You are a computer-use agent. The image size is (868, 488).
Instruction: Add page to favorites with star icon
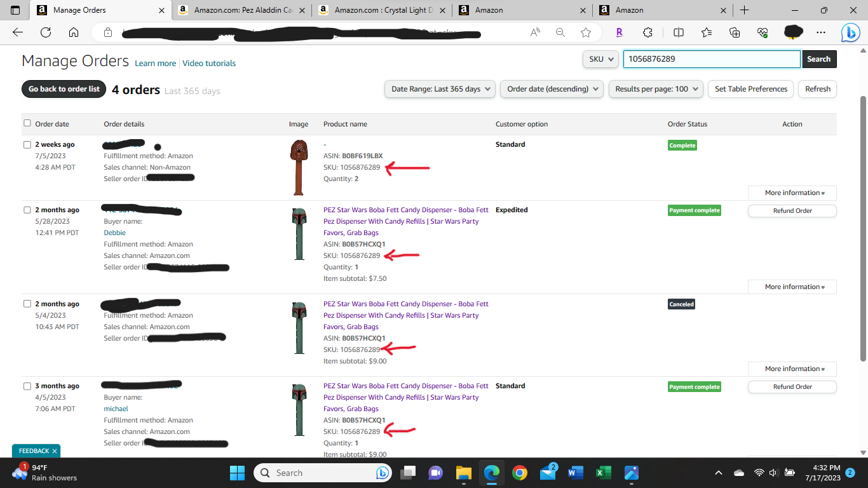click(586, 32)
